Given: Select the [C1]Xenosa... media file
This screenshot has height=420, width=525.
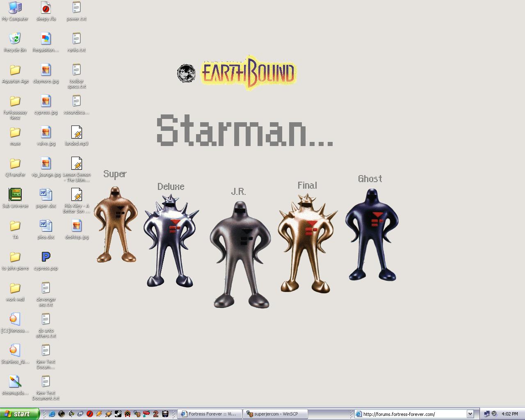Looking at the screenshot, I should [x=15, y=323].
